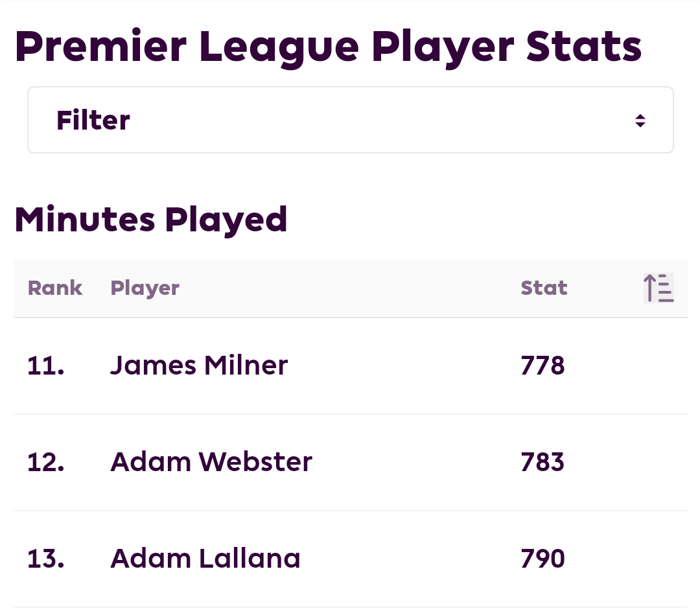The width and height of the screenshot is (700, 615).
Task: Select the rank 13 row number
Action: 45,559
